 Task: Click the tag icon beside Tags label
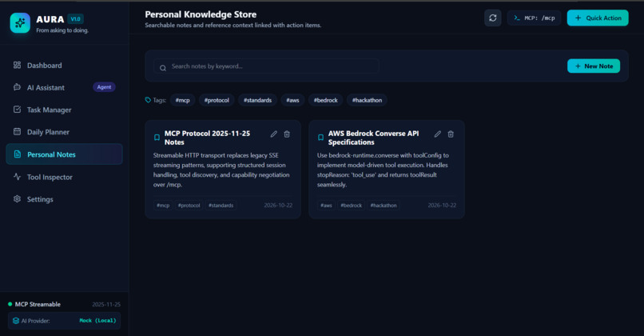pos(148,100)
